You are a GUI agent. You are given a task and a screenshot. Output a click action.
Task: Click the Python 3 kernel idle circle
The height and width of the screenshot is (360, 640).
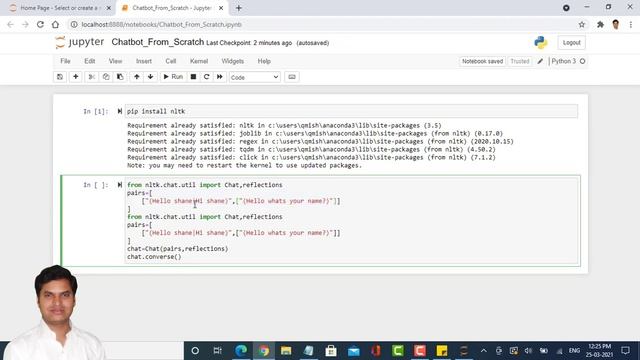pyautogui.click(x=582, y=61)
